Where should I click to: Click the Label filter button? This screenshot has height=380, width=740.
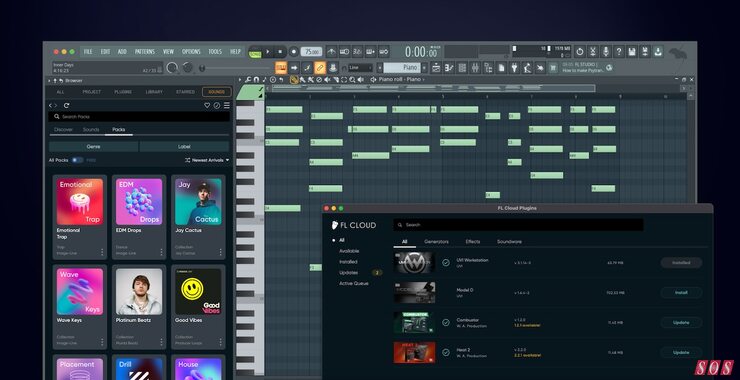(184, 146)
